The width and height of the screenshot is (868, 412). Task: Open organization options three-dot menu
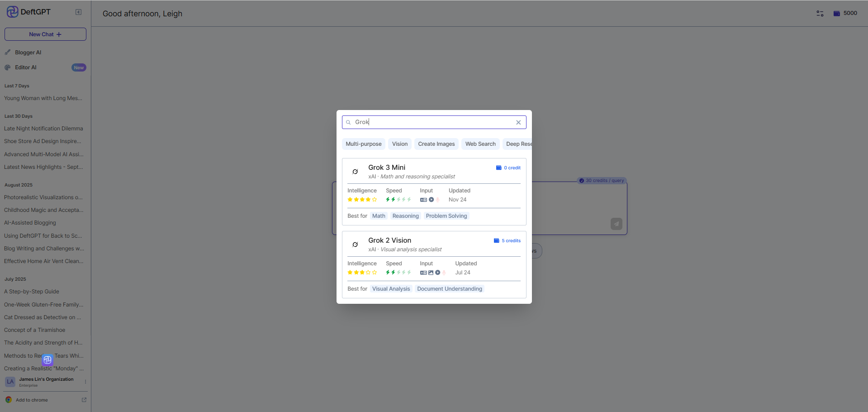(85, 382)
